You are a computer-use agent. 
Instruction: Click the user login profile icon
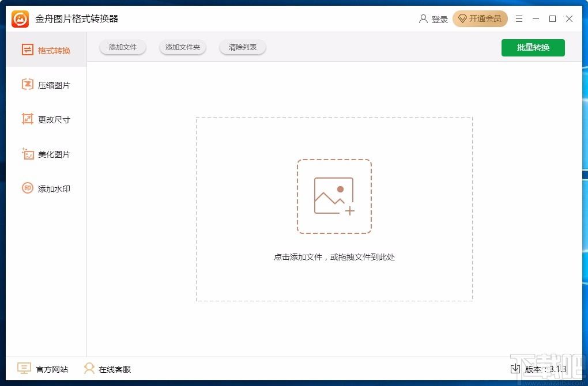[423, 18]
